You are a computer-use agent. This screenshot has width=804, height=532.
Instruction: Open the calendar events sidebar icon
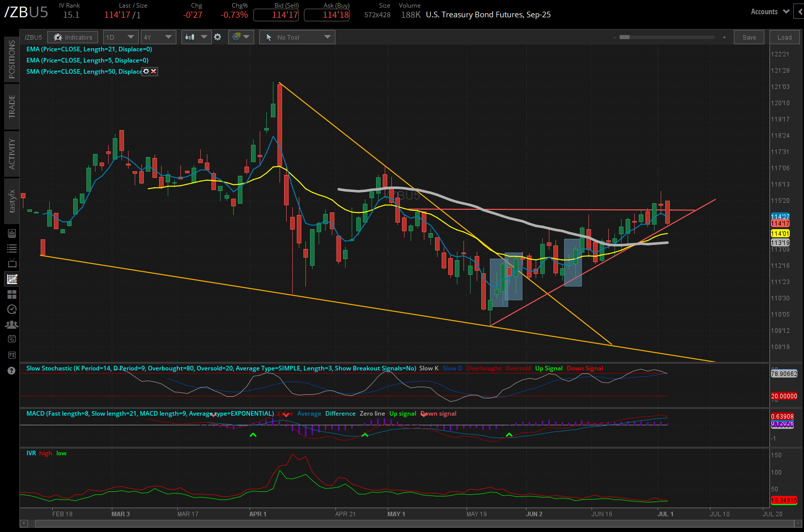pos(12,339)
